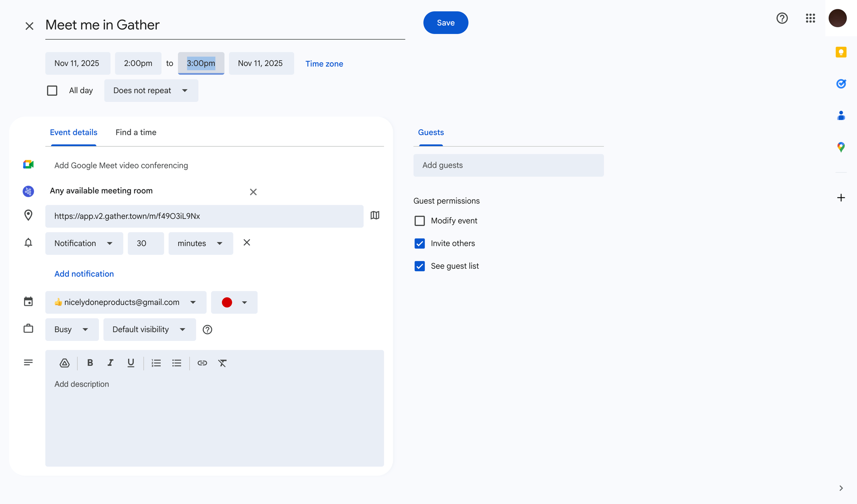Open the Default visibility dropdown
The width and height of the screenshot is (857, 504).
[x=150, y=329]
